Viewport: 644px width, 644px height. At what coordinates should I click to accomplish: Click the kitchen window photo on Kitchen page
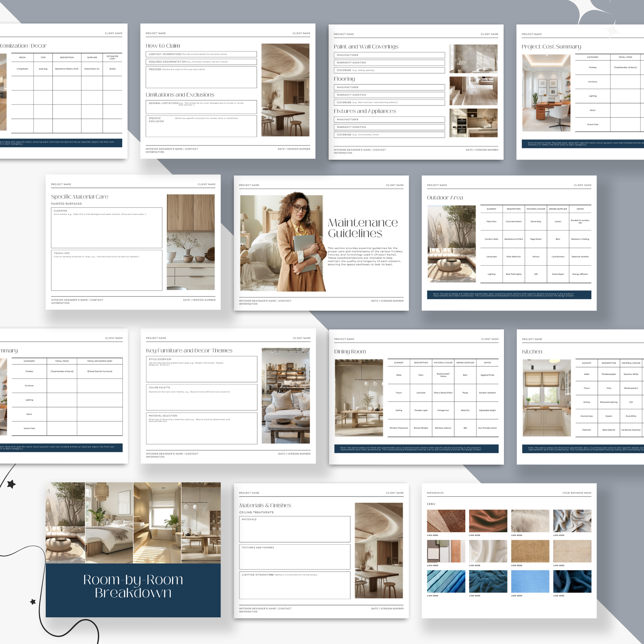547,398
